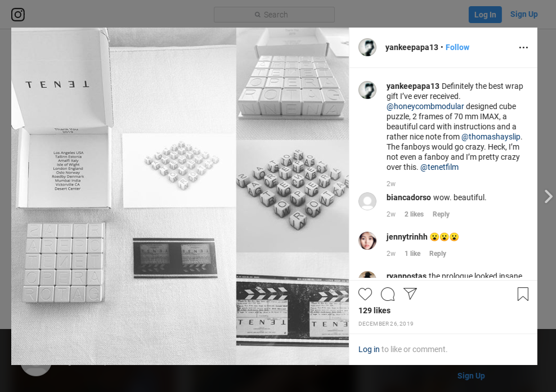Open the @thomashayslip mention

tap(491, 137)
